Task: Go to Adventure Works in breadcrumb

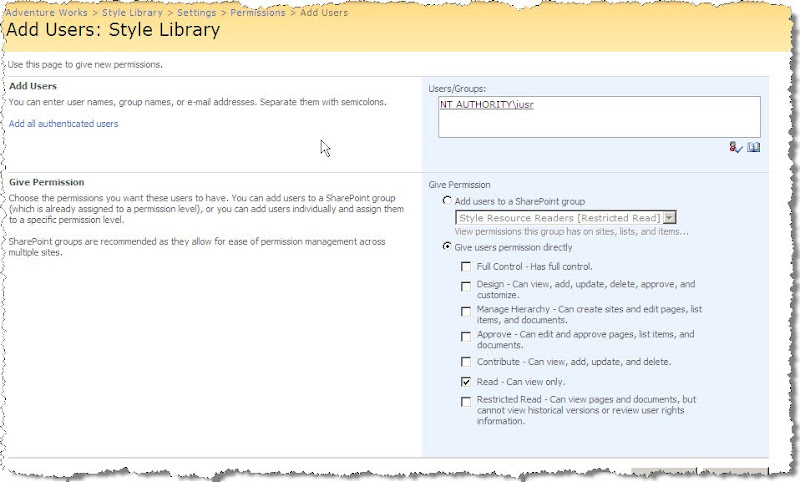Action: pyautogui.click(x=45, y=12)
